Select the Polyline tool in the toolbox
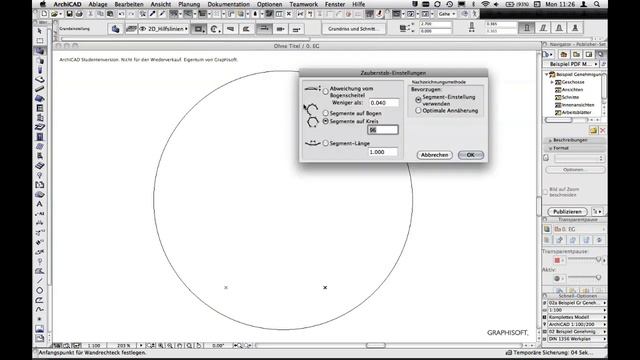640x360 pixels. 40,300
